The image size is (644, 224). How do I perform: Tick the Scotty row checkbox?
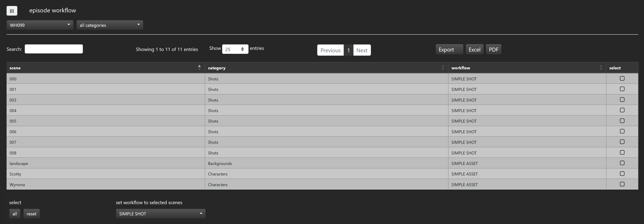(x=622, y=174)
